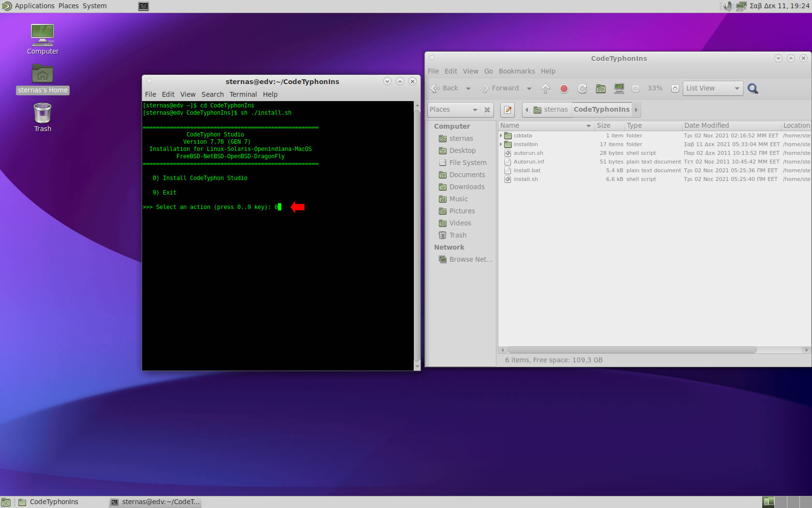The image size is (812, 508).
Task: Open Home folder via toolbar icon
Action: (x=600, y=89)
